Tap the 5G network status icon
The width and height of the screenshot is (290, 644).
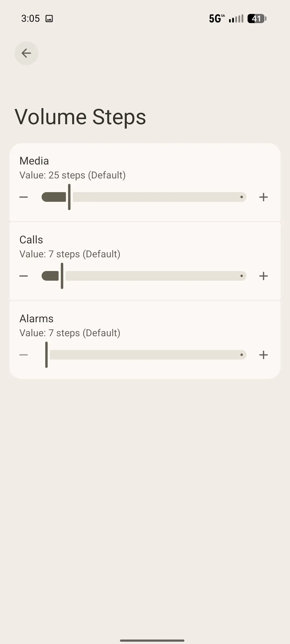[x=217, y=19]
